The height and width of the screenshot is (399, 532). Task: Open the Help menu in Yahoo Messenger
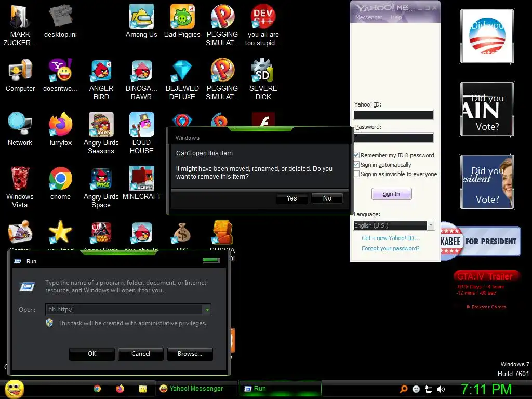coord(396,17)
